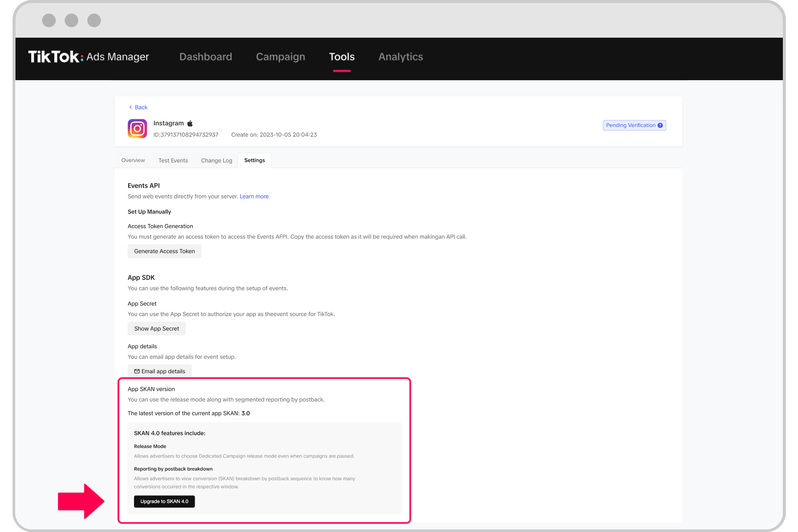
Task: Click the Create on 2023-10-05 20:04:23 text
Action: point(274,135)
